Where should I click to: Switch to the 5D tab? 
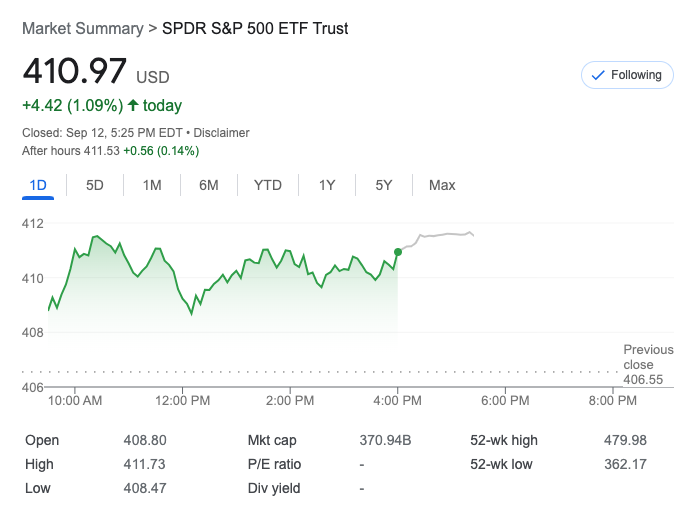coord(95,185)
